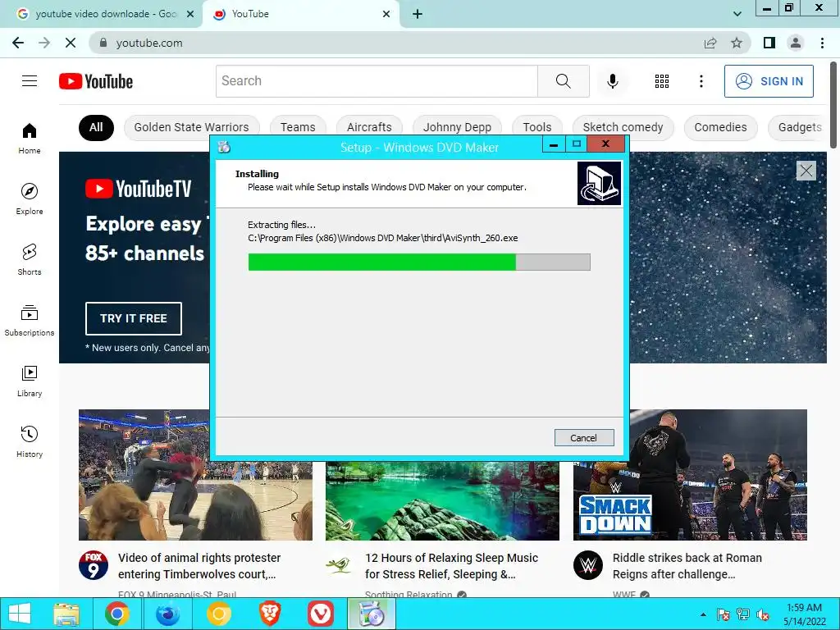Viewport: 840px width, 630px height.
Task: Open Chrome's three-dot menu
Action: pos(822,43)
